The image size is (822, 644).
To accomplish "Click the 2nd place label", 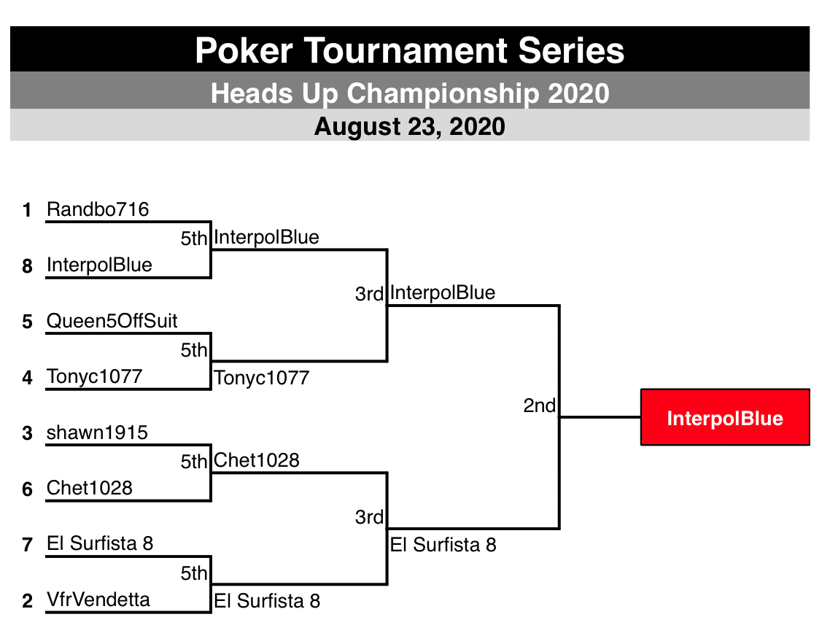I will (540, 406).
